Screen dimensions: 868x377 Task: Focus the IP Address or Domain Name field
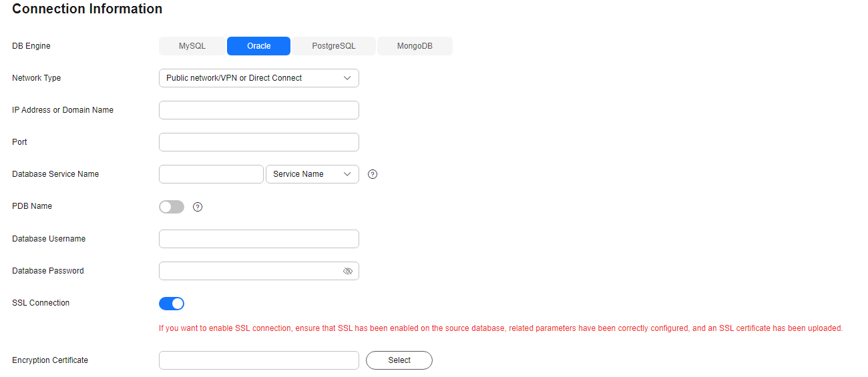pos(259,110)
